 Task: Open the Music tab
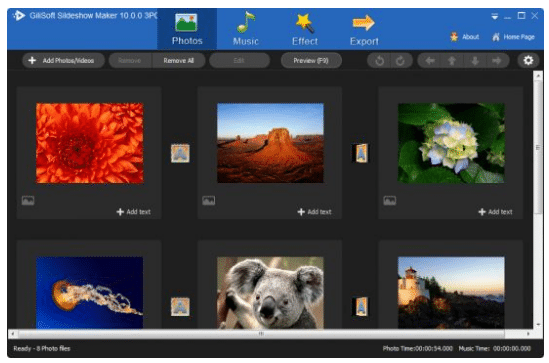point(246,29)
